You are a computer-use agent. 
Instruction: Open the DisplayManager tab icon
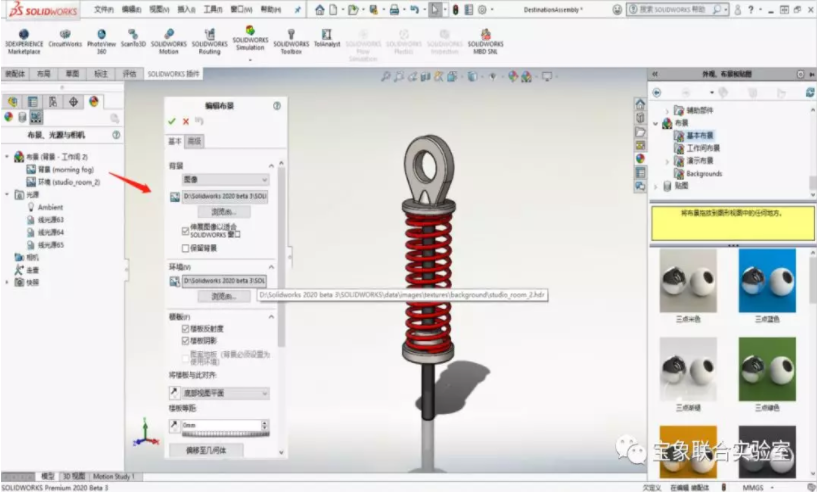pos(94,101)
